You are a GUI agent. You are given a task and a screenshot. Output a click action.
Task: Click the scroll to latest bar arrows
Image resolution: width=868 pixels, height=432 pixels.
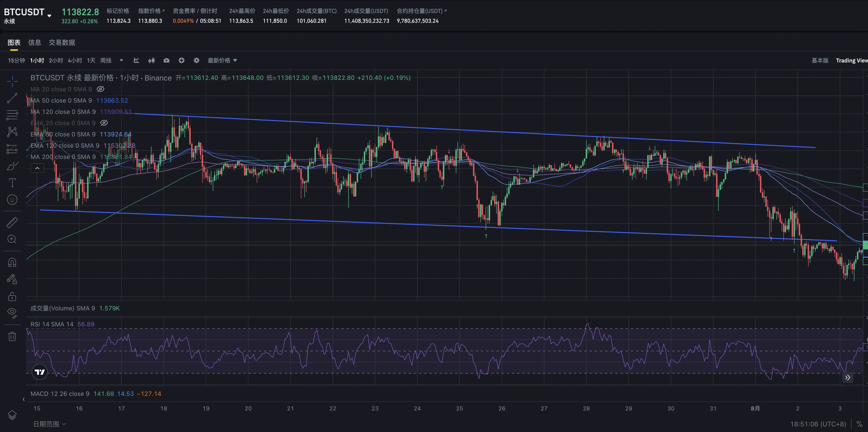pos(847,377)
